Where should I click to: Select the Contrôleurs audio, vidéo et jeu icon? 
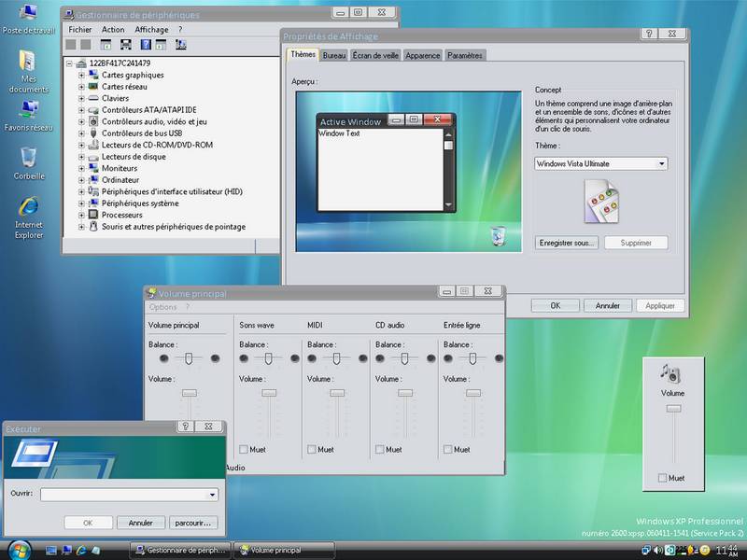(x=93, y=121)
